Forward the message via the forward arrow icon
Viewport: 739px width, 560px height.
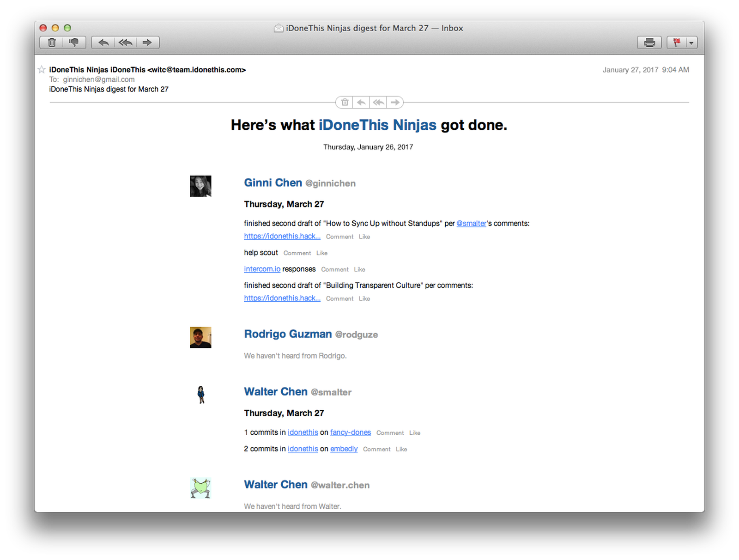147,43
